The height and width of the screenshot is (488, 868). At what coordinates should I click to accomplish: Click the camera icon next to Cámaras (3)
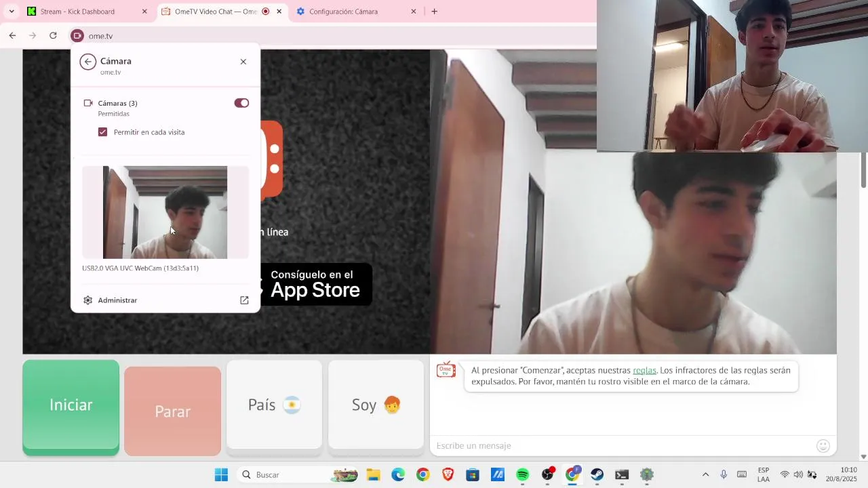click(87, 103)
